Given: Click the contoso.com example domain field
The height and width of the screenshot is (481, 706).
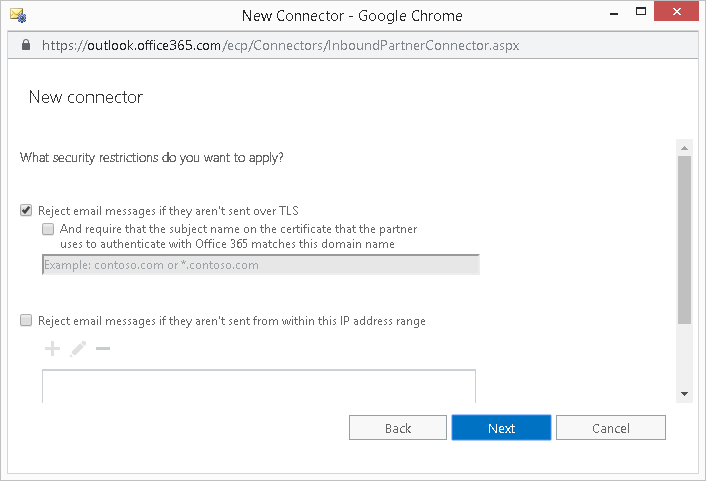Looking at the screenshot, I should pyautogui.click(x=260, y=265).
